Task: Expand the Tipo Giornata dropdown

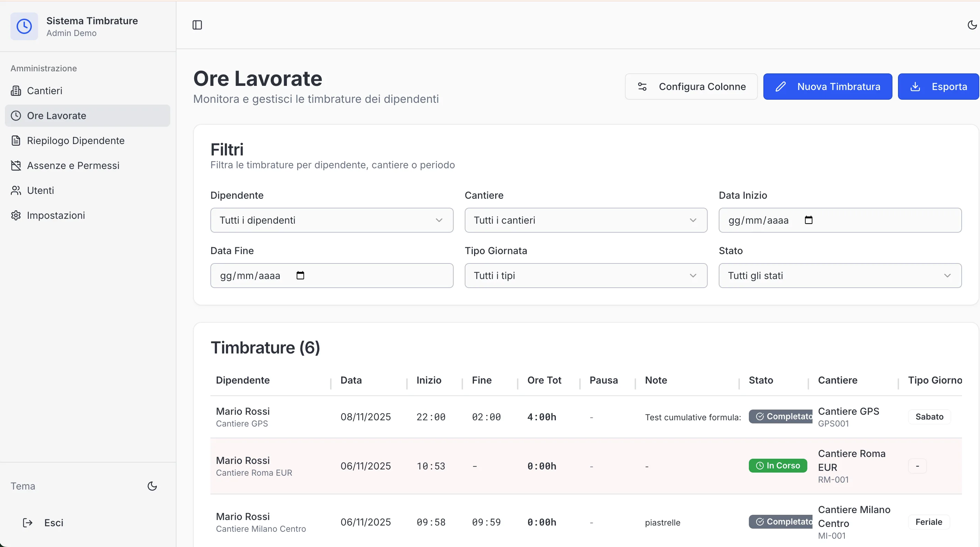Action: 586,275
